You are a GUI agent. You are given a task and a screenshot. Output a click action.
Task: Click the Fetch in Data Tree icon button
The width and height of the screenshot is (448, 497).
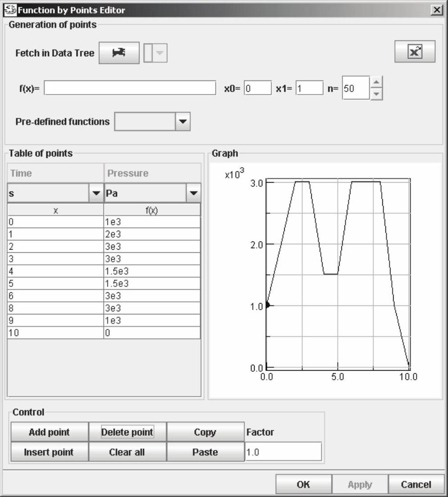pos(119,53)
